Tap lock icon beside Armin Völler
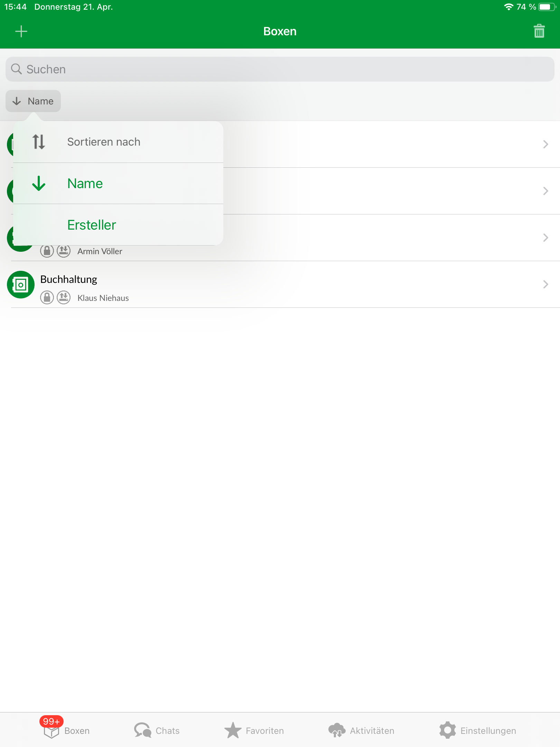This screenshot has width=560, height=747. pyautogui.click(x=47, y=251)
